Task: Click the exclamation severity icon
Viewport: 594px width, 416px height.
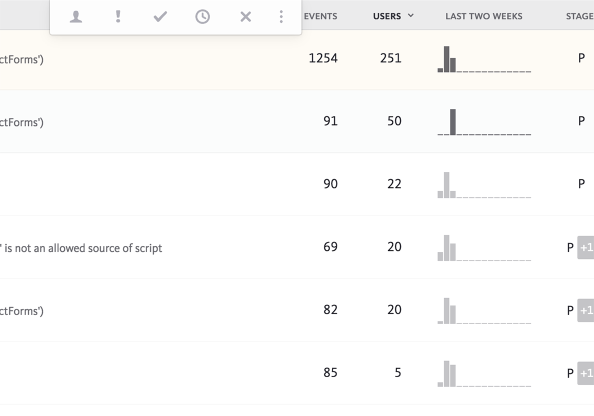Action: point(118,17)
